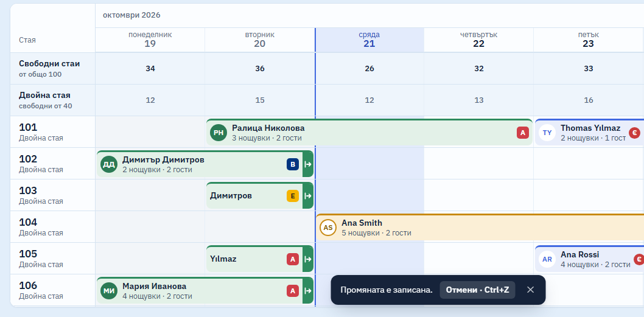The image size is (644, 317).
Task: Click the euro badge on Thomas Yılmaz booking
Action: coord(634,133)
